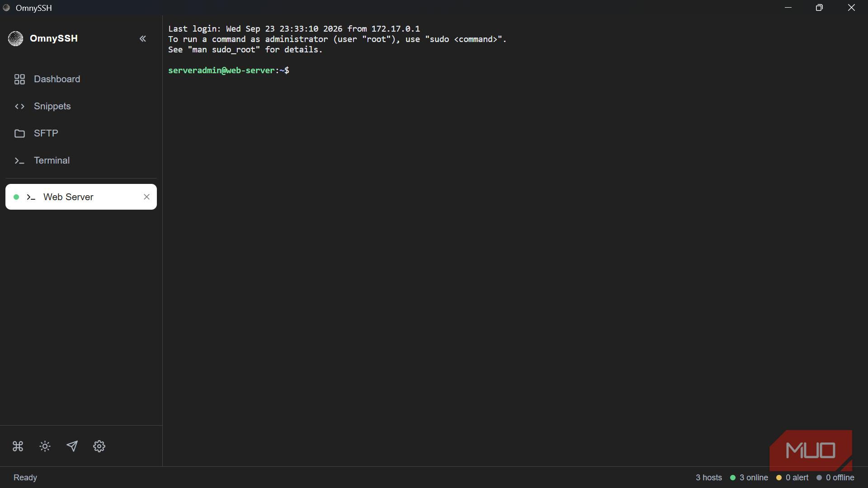Open the Snippets code brackets icon

pos(19,107)
